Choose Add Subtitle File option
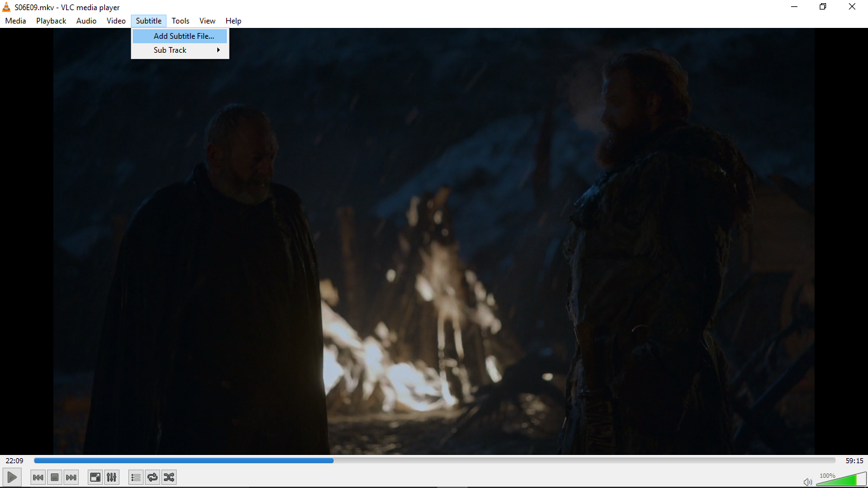 tap(180, 36)
